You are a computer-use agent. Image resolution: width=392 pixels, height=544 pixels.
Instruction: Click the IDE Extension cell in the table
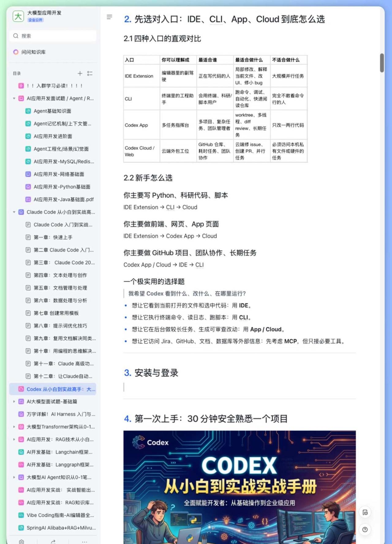pyautogui.click(x=141, y=76)
